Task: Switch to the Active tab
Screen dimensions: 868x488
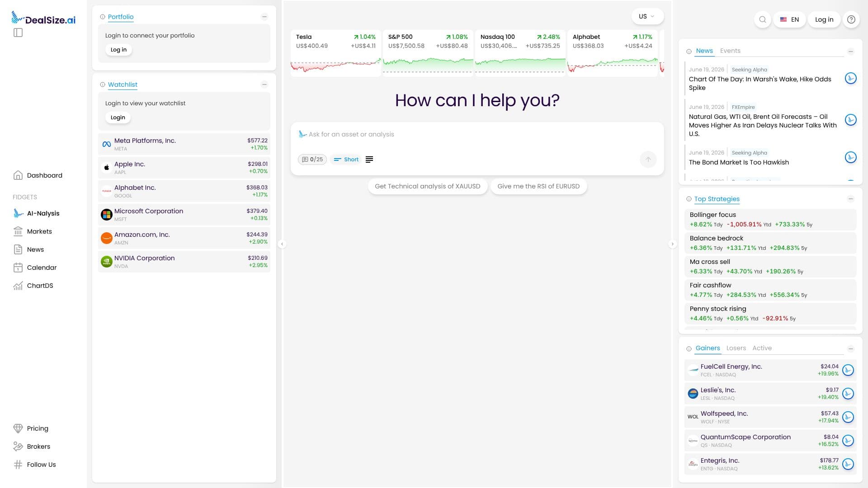Action: [762, 348]
